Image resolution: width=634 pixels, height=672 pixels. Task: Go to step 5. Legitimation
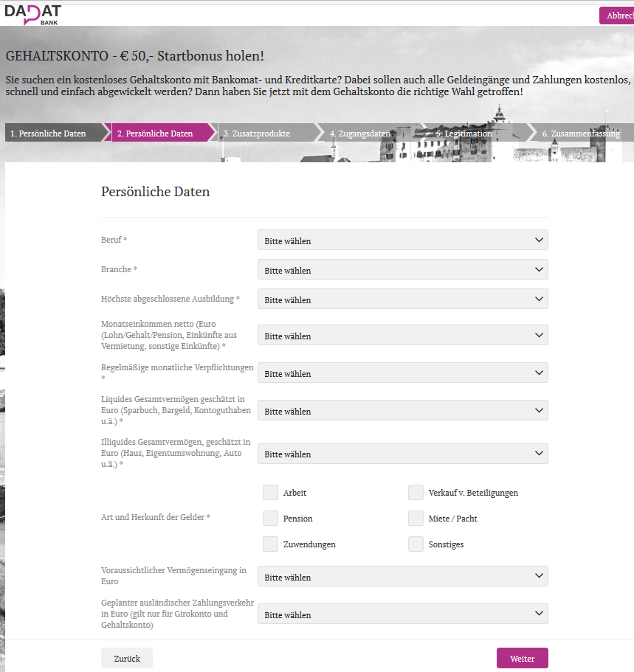click(x=465, y=133)
